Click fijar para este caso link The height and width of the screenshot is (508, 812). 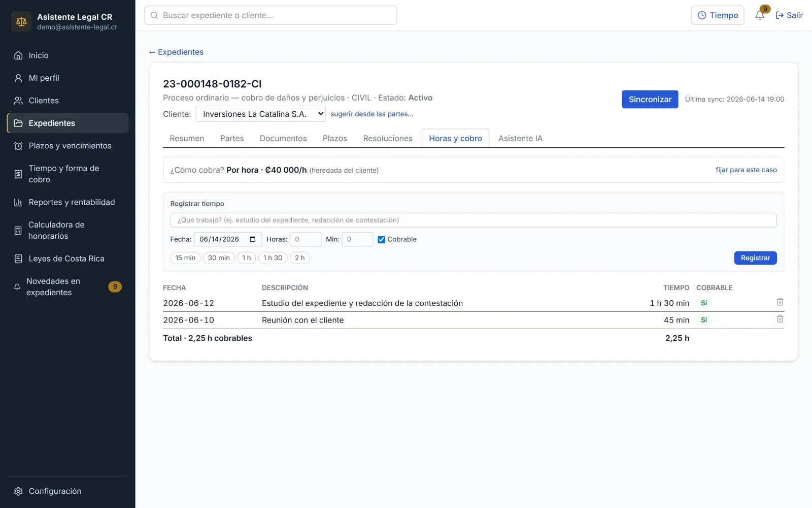coord(746,170)
